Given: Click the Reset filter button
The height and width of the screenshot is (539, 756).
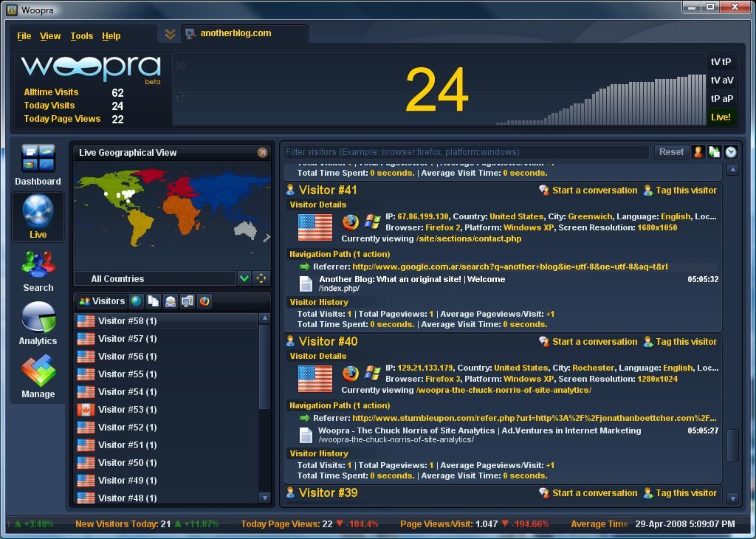Looking at the screenshot, I should (x=671, y=152).
